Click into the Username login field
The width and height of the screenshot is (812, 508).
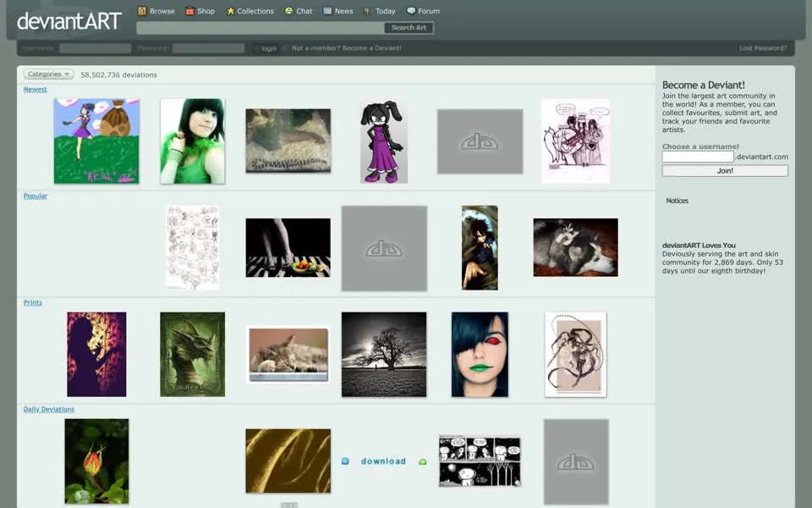click(95, 48)
